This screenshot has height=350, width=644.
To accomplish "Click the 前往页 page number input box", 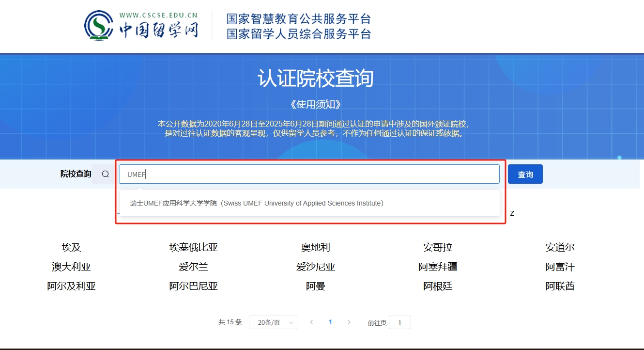I will pyautogui.click(x=400, y=322).
